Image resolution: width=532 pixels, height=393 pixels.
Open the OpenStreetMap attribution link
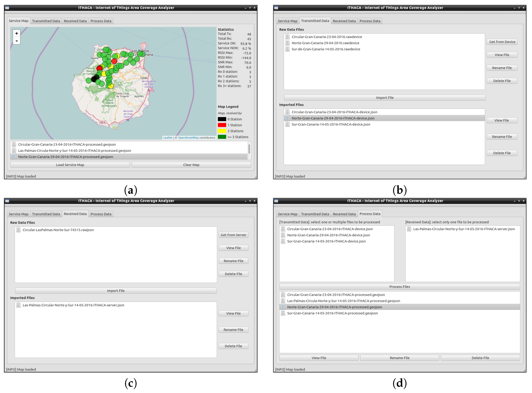[x=188, y=138]
